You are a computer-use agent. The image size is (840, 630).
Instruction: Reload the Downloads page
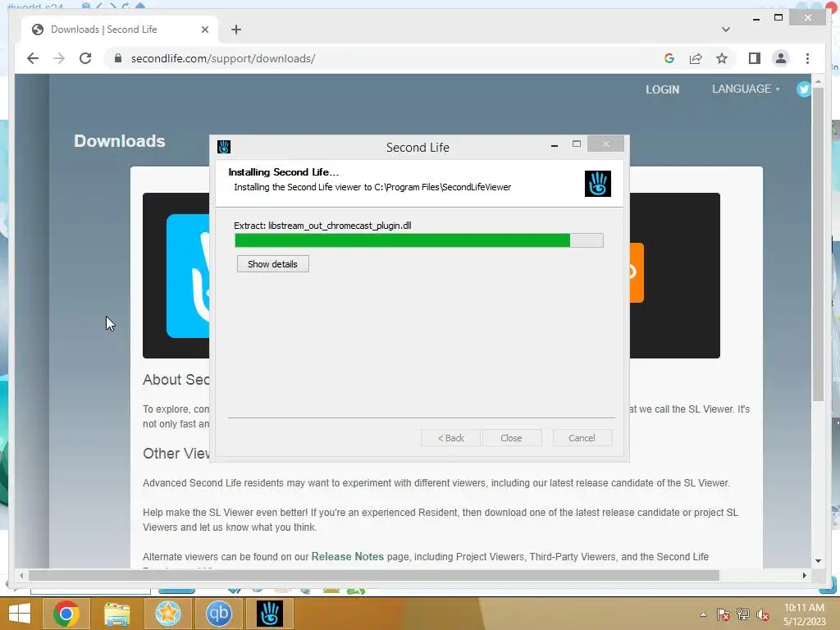click(x=85, y=58)
